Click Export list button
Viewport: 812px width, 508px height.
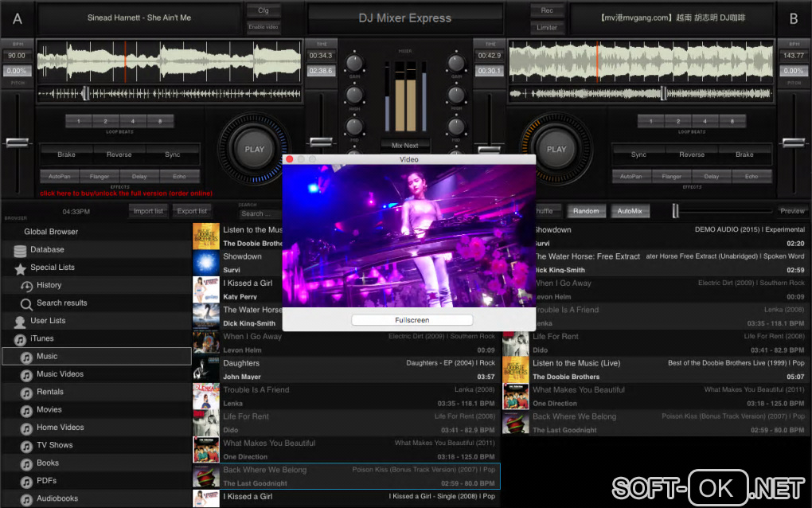192,211
